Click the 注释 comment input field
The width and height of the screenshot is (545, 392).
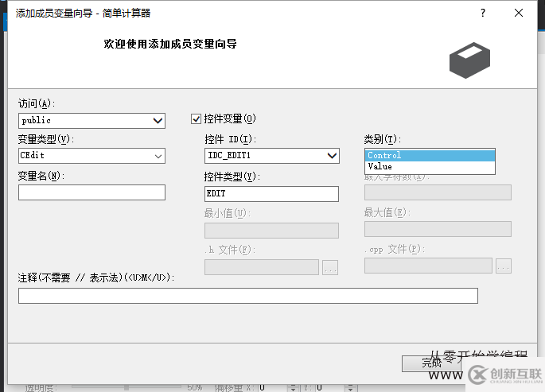248,296
